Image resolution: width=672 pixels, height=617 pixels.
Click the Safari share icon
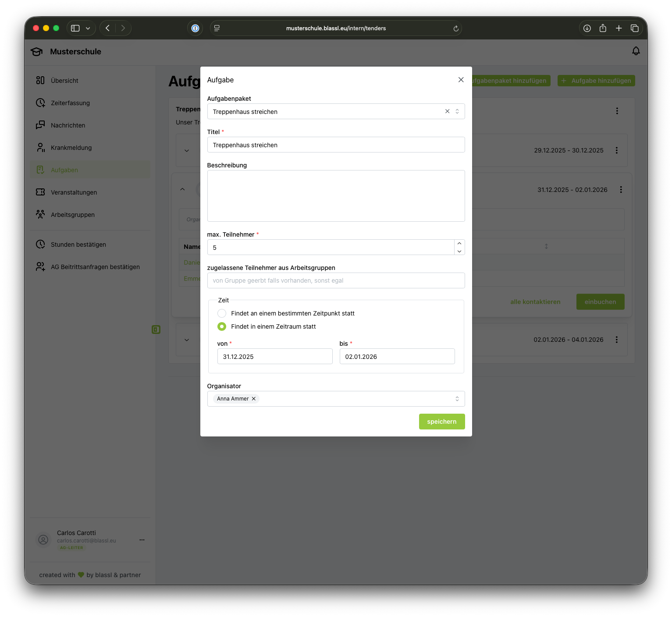click(x=603, y=28)
